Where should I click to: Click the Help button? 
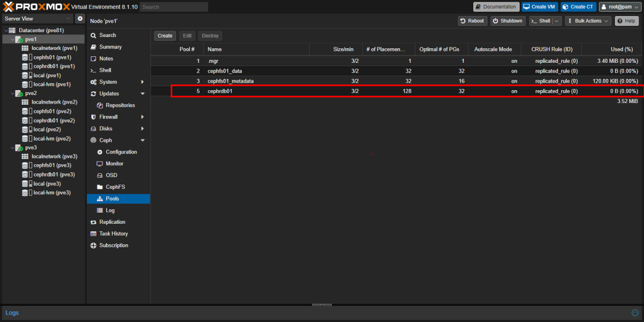click(626, 21)
